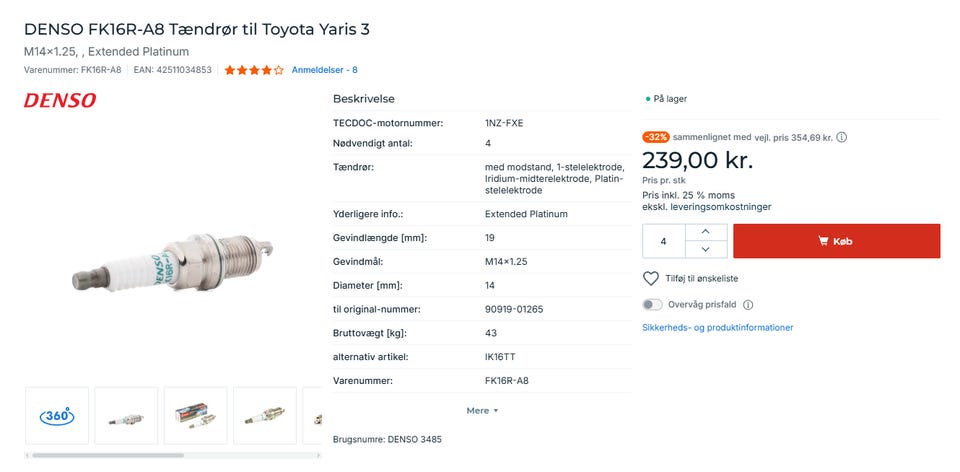Click the DENSO brand logo
960x472 pixels.
coord(60,100)
